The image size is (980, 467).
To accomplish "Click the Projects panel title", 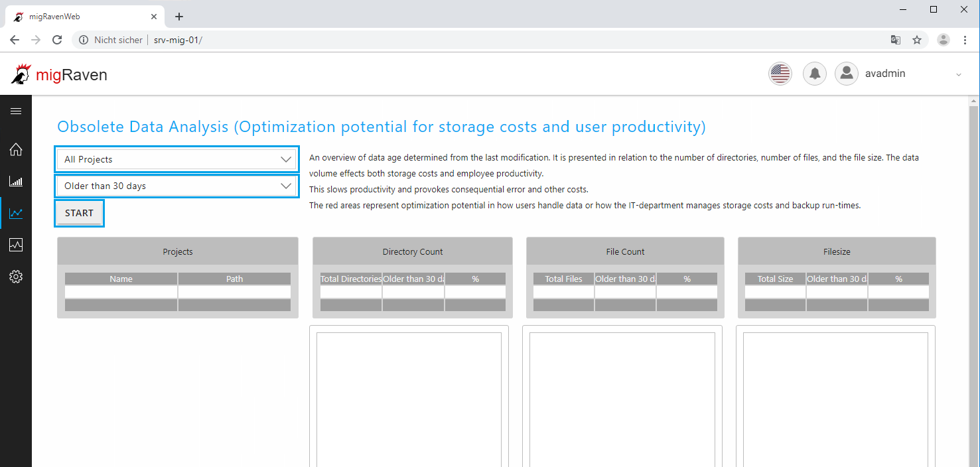I will point(178,251).
